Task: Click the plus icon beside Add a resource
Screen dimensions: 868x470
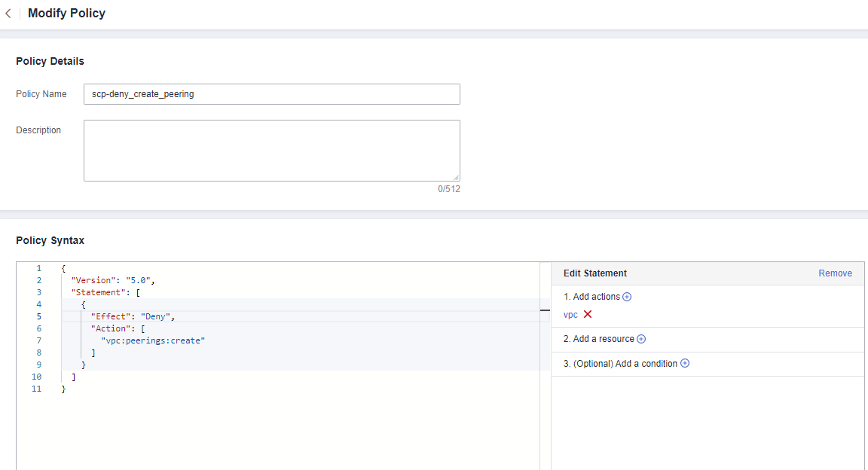Action: coord(641,339)
